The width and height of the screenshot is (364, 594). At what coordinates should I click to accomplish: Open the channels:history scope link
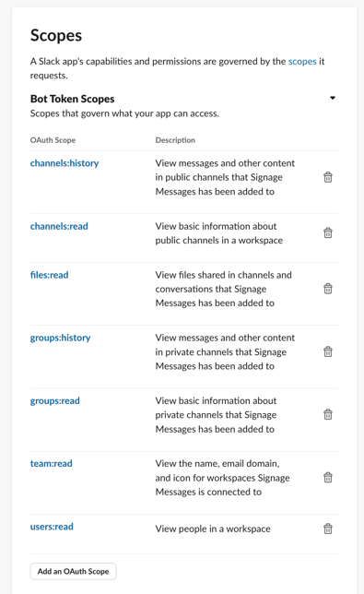pyautogui.click(x=65, y=163)
